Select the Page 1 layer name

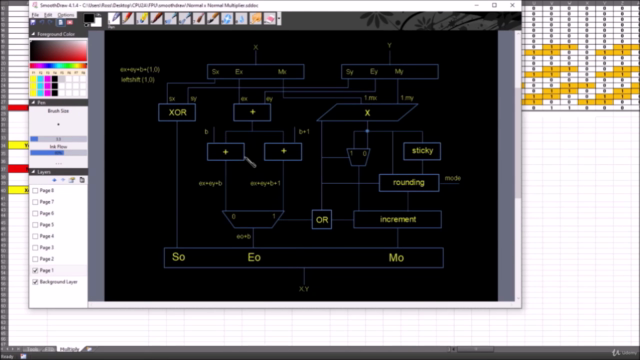tap(47, 271)
